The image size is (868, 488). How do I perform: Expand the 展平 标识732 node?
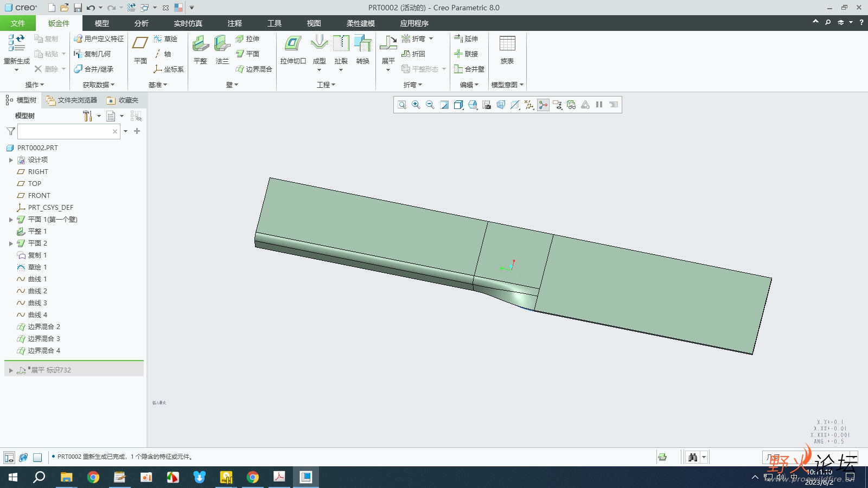11,370
